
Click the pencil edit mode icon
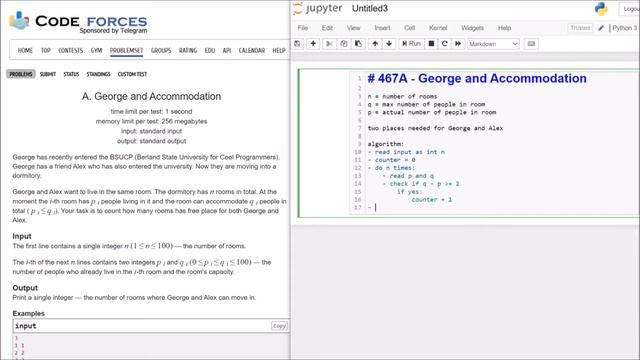601,28
